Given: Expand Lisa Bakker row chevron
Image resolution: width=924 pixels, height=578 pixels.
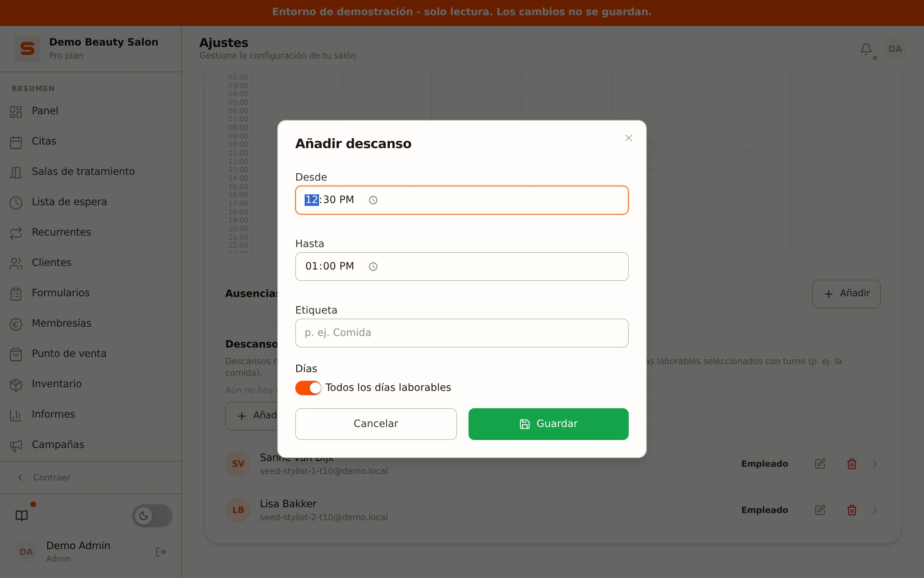Looking at the screenshot, I should point(875,510).
